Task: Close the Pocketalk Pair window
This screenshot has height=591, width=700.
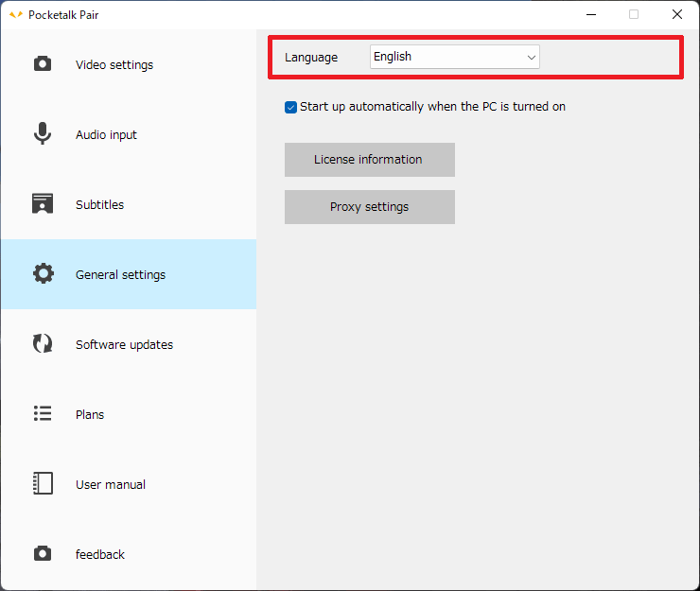Action: (x=676, y=14)
